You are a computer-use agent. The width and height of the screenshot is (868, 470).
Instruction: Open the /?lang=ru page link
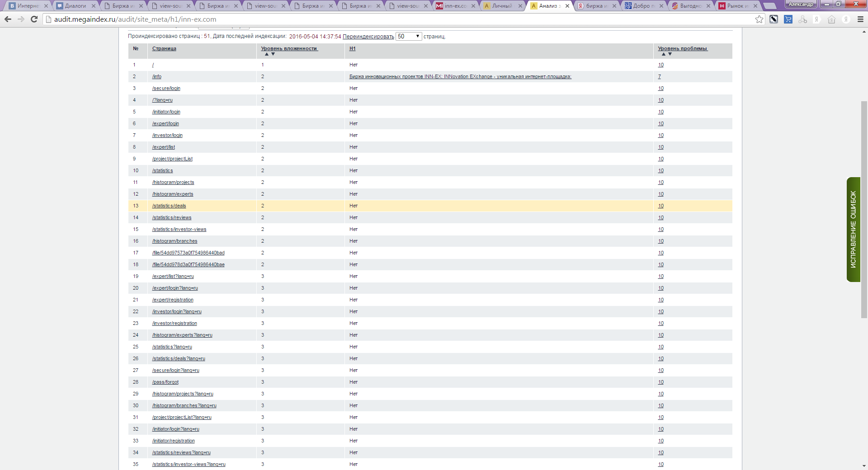(162, 100)
